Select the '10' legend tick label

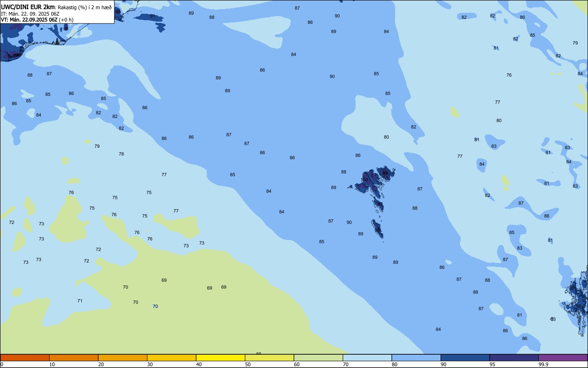(x=52, y=364)
